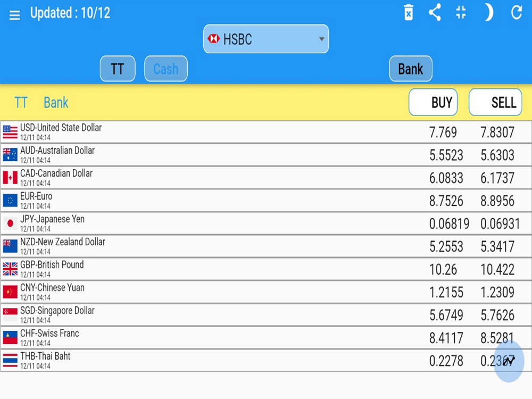Tap CAD buy rate 6.0833
Screen dimensions: 532x399
click(446, 178)
